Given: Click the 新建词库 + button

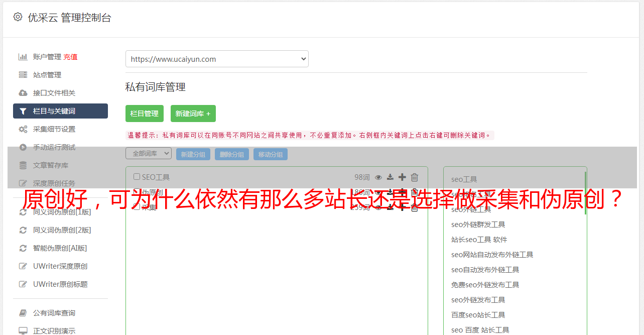Looking at the screenshot, I should point(193,114).
